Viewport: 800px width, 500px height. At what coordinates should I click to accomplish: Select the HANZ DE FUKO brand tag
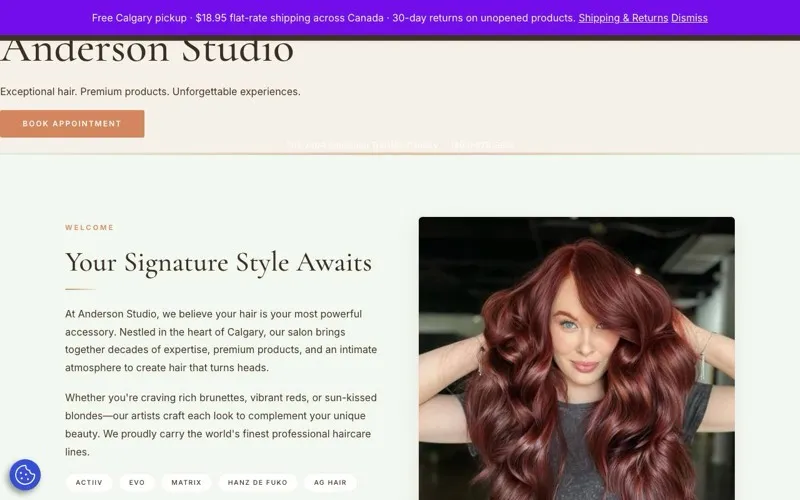(258, 482)
